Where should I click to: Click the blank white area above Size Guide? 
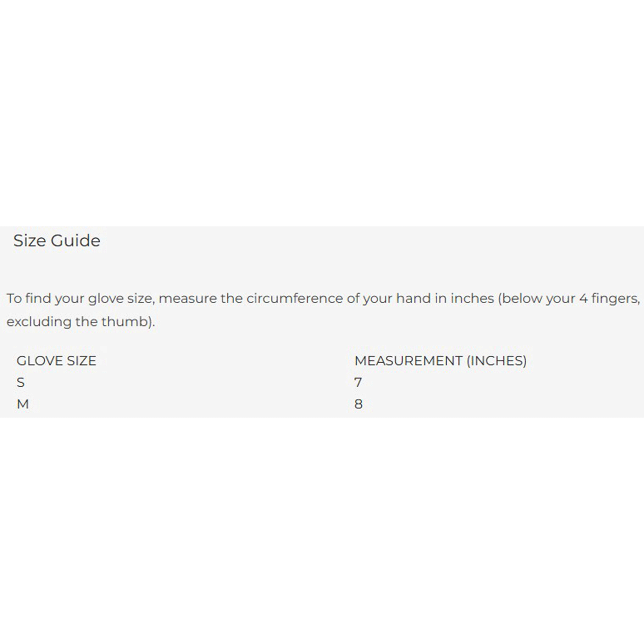click(322, 113)
